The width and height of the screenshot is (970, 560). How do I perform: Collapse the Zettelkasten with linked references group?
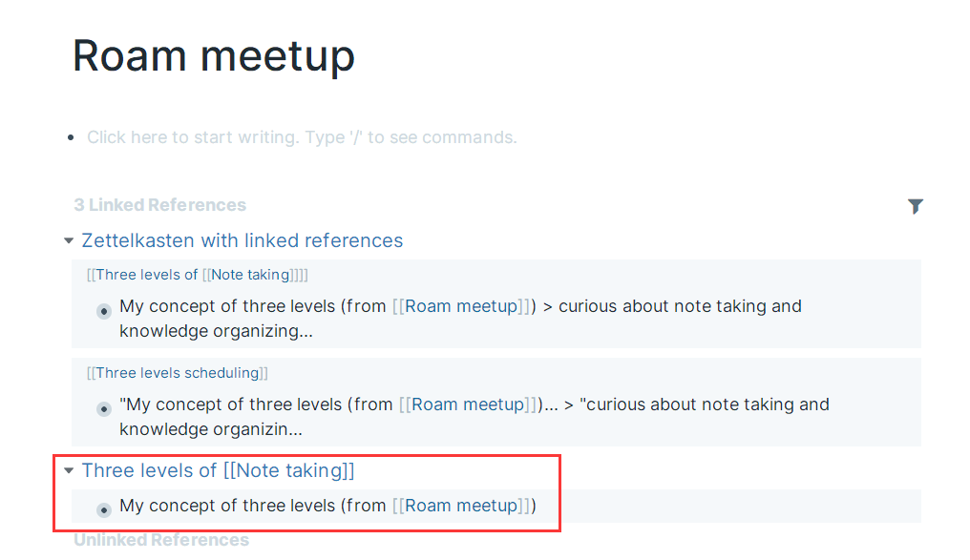point(68,241)
